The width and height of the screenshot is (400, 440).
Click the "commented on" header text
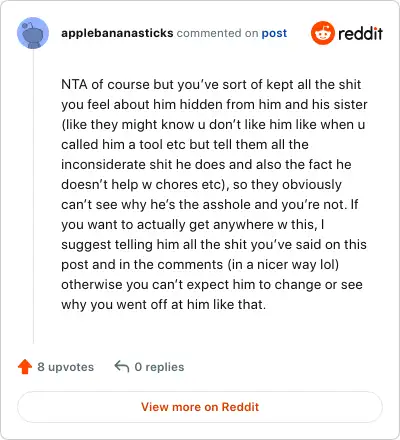point(217,33)
